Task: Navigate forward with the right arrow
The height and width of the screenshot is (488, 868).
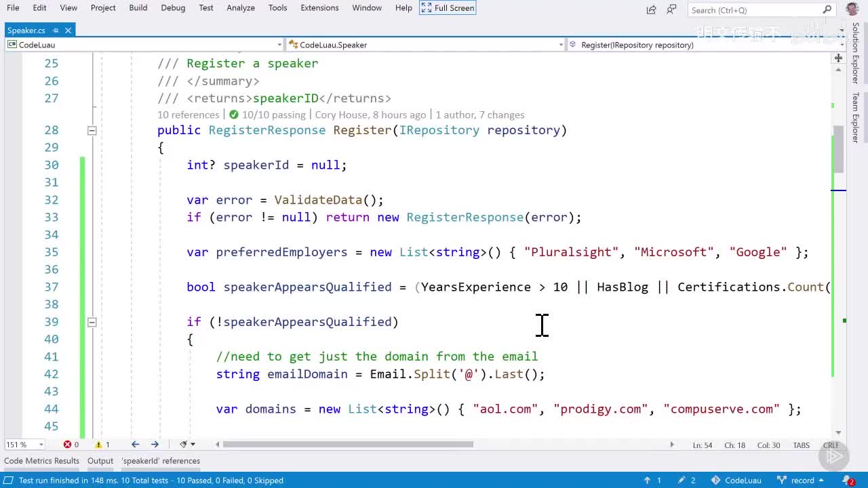Action: click(155, 445)
